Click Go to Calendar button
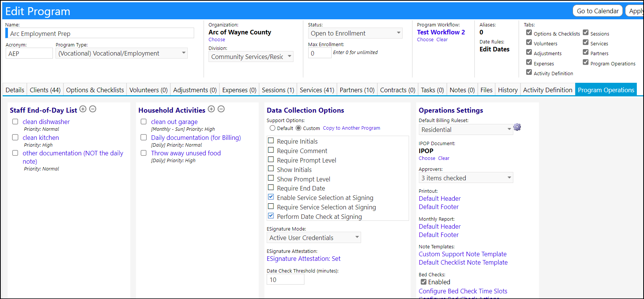The image size is (644, 299). [598, 11]
